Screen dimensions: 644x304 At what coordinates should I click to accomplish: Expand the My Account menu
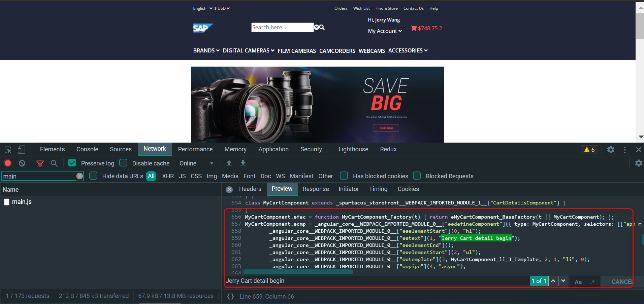[x=385, y=31]
